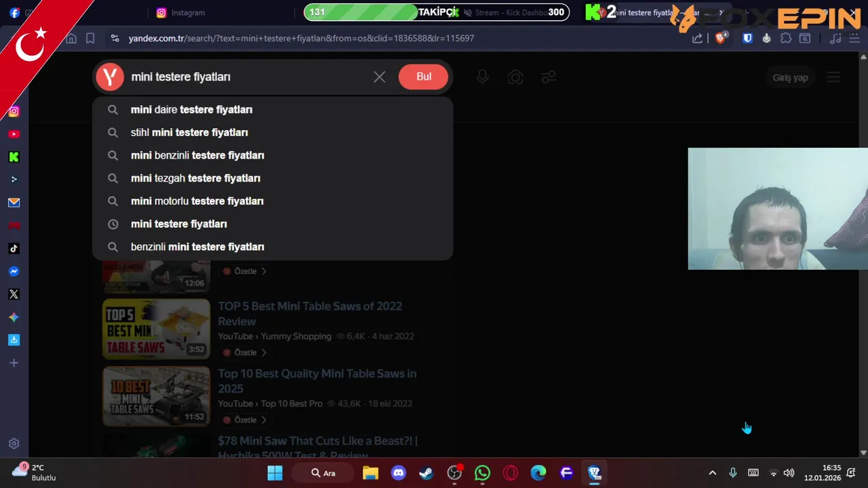
Task: Open Opera from the taskbar
Action: (511, 473)
